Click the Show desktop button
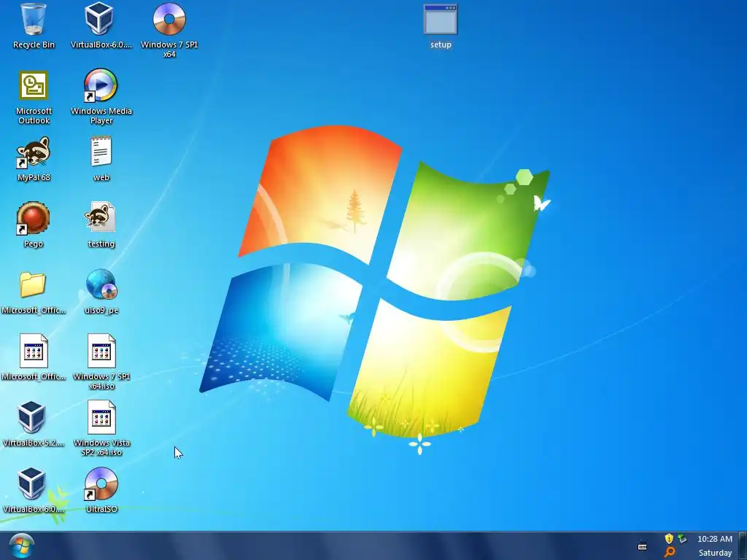This screenshot has width=747, height=560. click(x=743, y=545)
